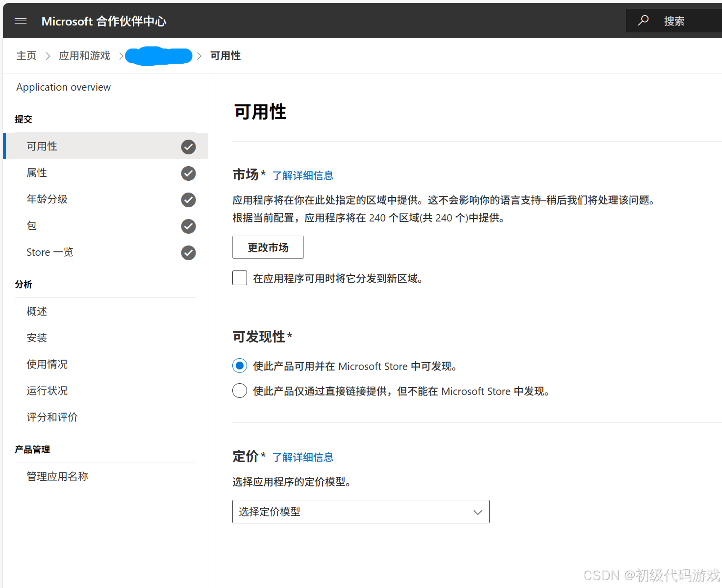The image size is (722, 588).
Task: Open 包 in the sidebar
Action: point(105,225)
